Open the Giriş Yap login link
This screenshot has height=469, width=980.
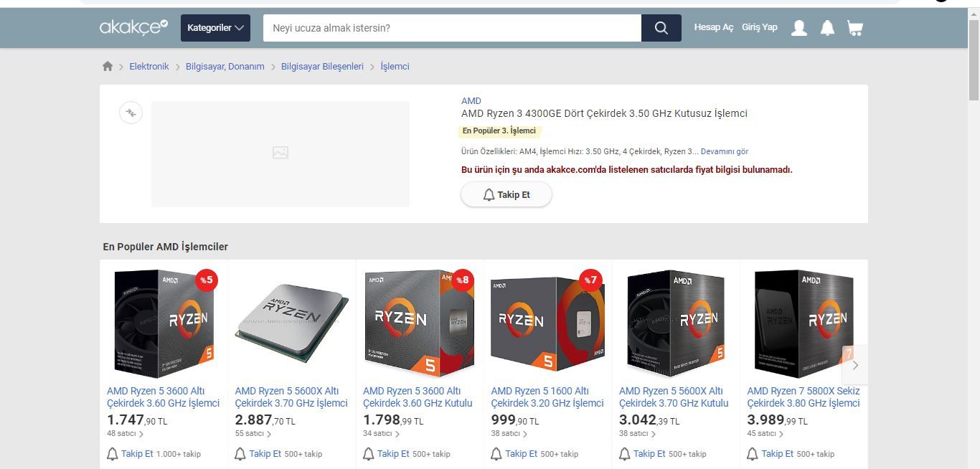[x=760, y=27]
